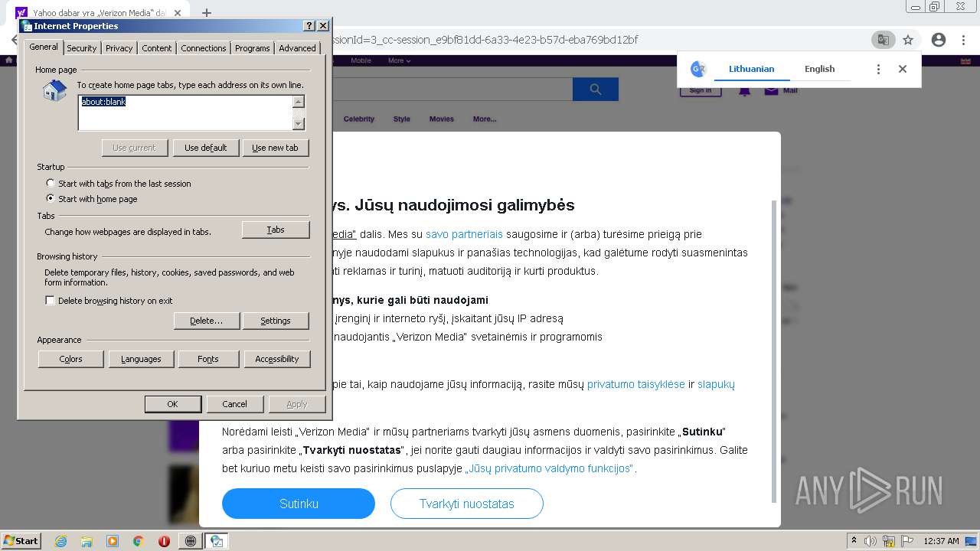Confirm dialog with OK
The image size is (980, 551).
(x=173, y=404)
